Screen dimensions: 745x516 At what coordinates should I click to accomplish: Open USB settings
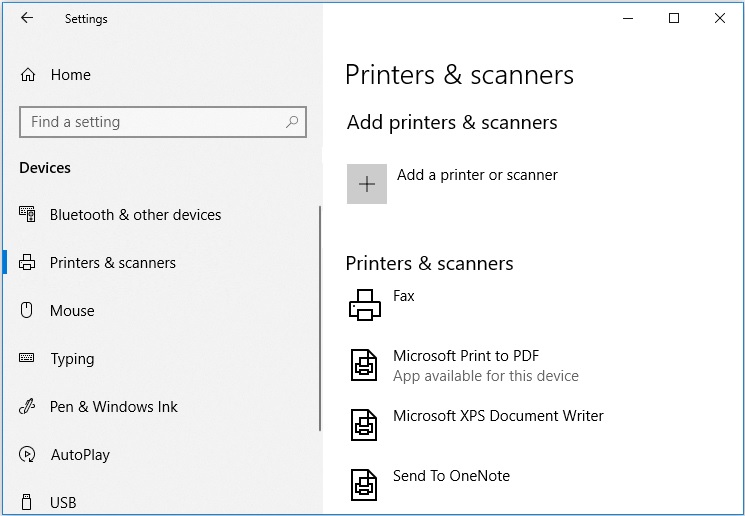tap(63, 502)
